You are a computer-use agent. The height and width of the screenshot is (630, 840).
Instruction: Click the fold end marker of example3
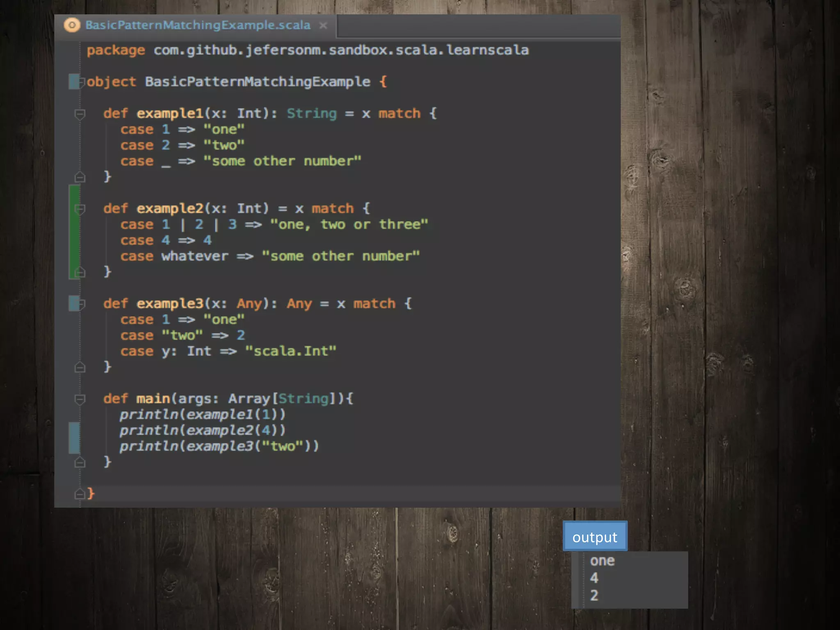pyautogui.click(x=80, y=367)
